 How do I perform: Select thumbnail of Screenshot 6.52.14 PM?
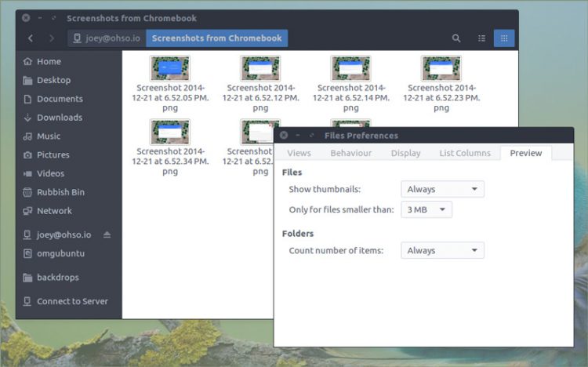[x=351, y=68]
